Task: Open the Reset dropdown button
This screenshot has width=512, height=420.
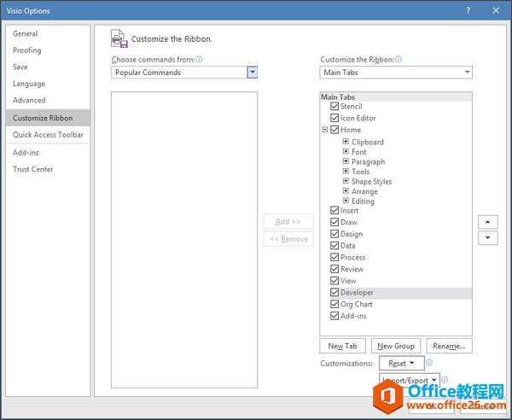Action: tap(402, 363)
